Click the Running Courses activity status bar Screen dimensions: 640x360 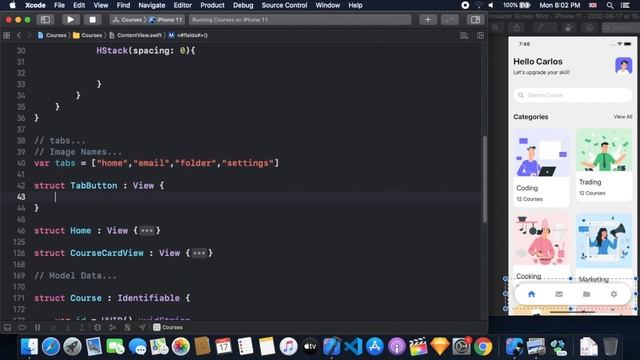coord(300,20)
